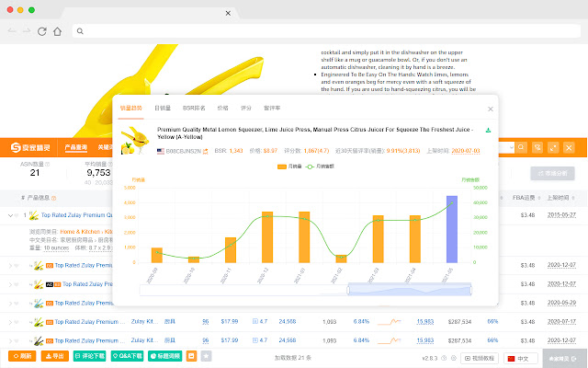
Task: Click the 导出 export button
Action: [x=55, y=356]
